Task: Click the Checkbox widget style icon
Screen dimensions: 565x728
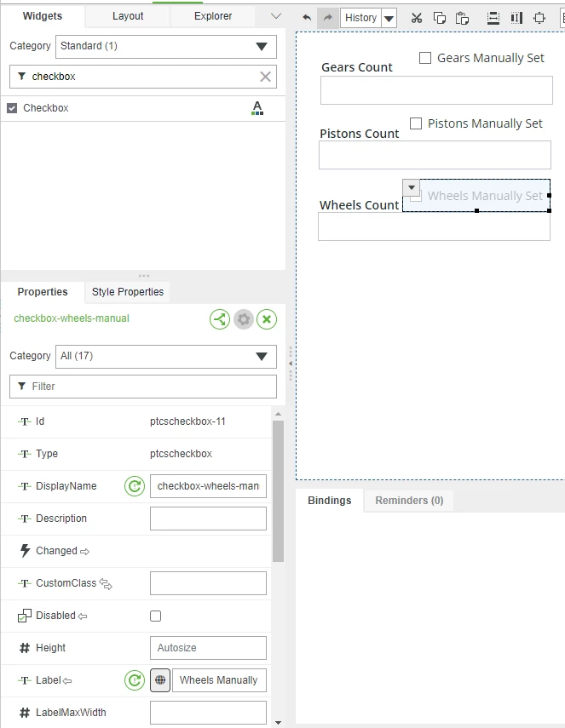Action: pos(257,108)
